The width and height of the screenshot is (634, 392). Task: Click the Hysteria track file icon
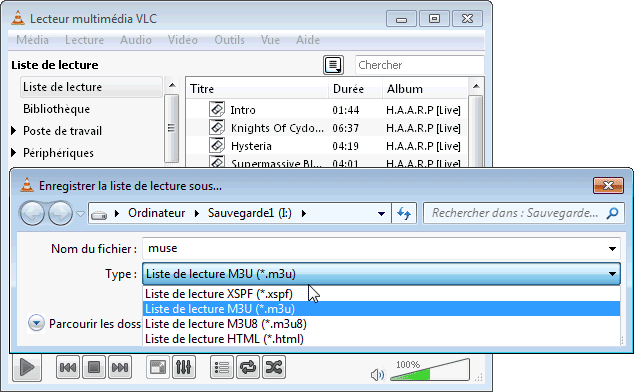tap(217, 145)
